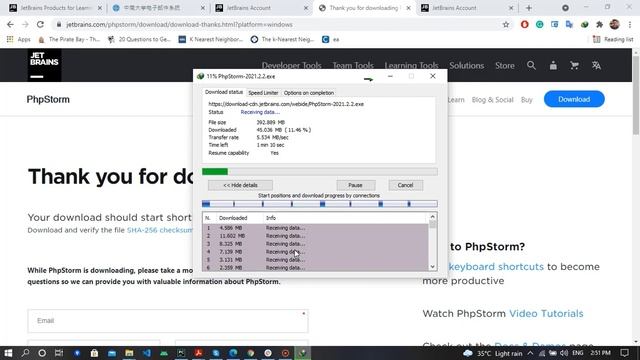This screenshot has height=360, width=640.
Task: Click the Google Translate extension icon
Action: pos(569,24)
